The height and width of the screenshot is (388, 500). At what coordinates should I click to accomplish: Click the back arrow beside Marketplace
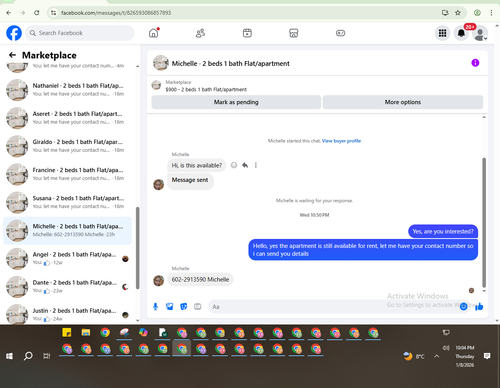click(x=12, y=55)
